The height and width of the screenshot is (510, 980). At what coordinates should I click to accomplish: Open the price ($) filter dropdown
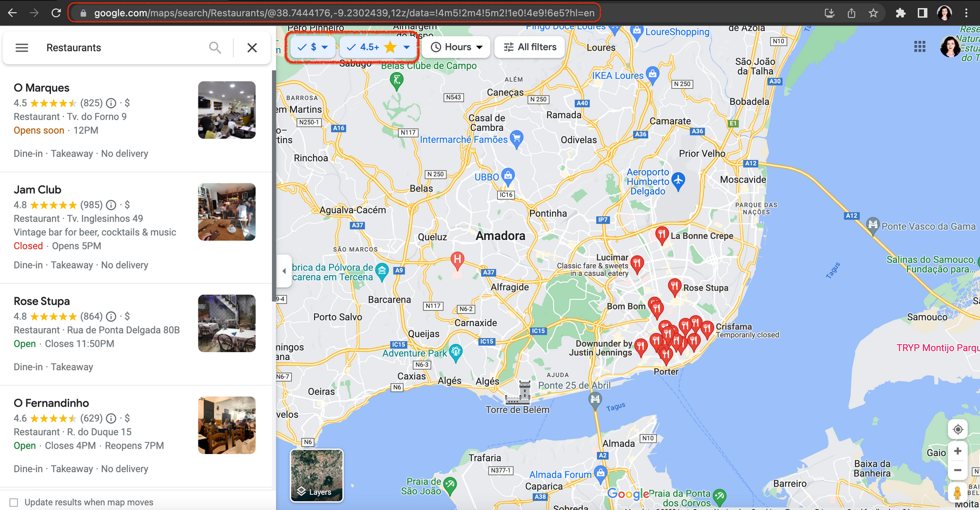pos(313,47)
